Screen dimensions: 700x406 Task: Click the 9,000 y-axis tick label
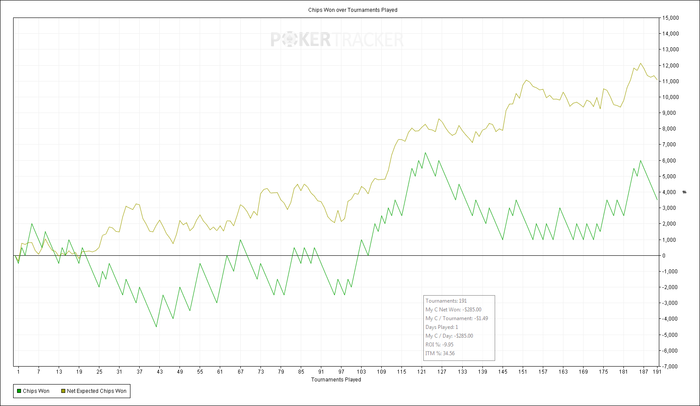(671, 113)
